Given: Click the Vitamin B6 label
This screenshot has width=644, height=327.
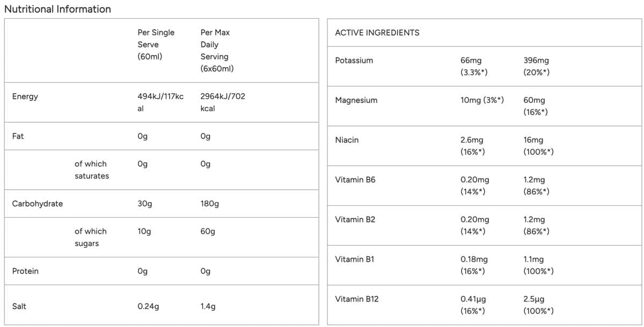Looking at the screenshot, I should [x=355, y=180].
